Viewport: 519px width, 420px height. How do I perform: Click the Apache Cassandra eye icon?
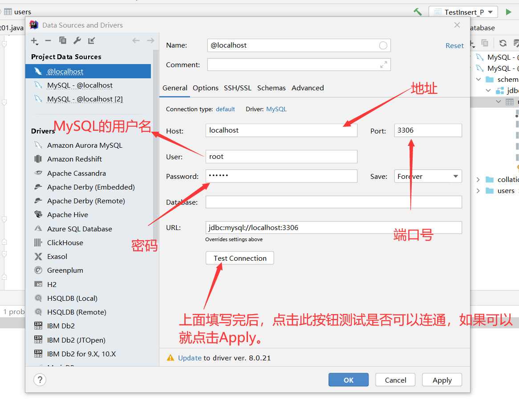(38, 173)
